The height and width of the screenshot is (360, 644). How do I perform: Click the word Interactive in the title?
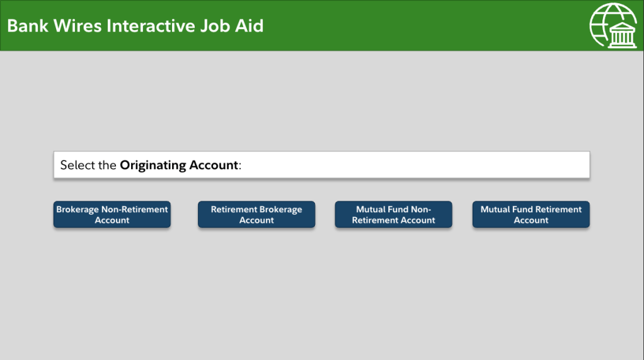coord(149,26)
